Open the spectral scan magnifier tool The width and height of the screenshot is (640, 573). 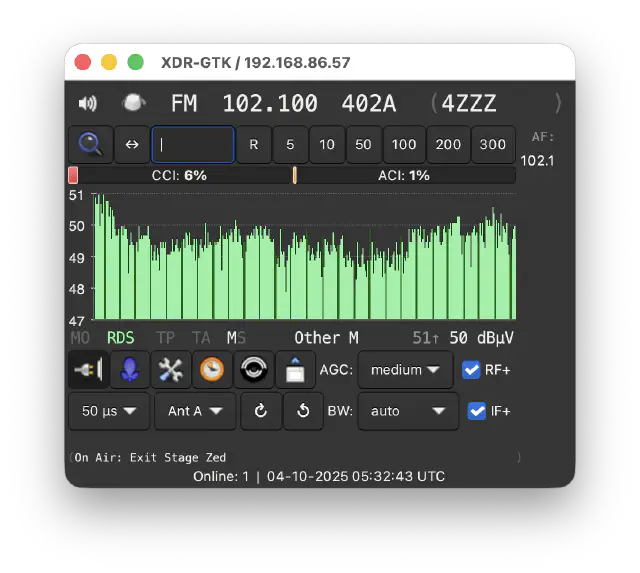pyautogui.click(x=90, y=144)
